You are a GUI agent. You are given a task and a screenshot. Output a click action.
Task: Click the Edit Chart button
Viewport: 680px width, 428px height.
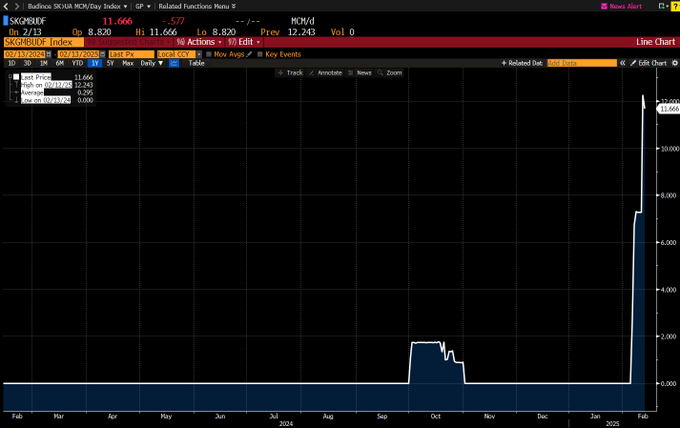click(648, 63)
